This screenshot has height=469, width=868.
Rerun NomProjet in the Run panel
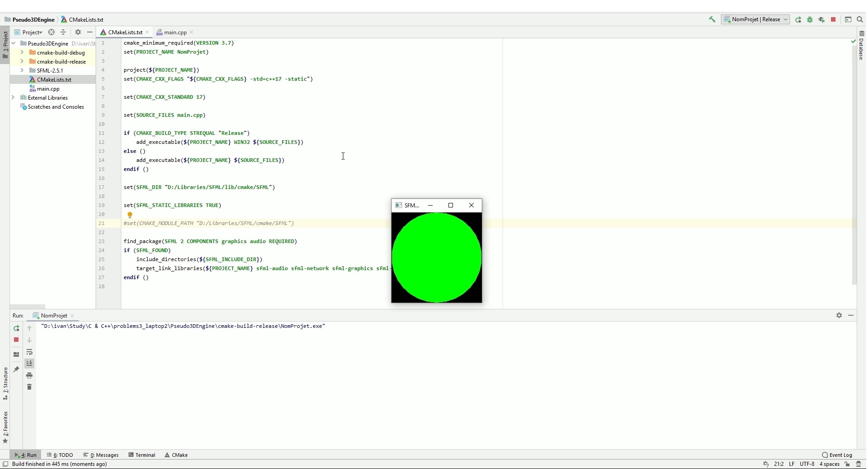pyautogui.click(x=16, y=328)
